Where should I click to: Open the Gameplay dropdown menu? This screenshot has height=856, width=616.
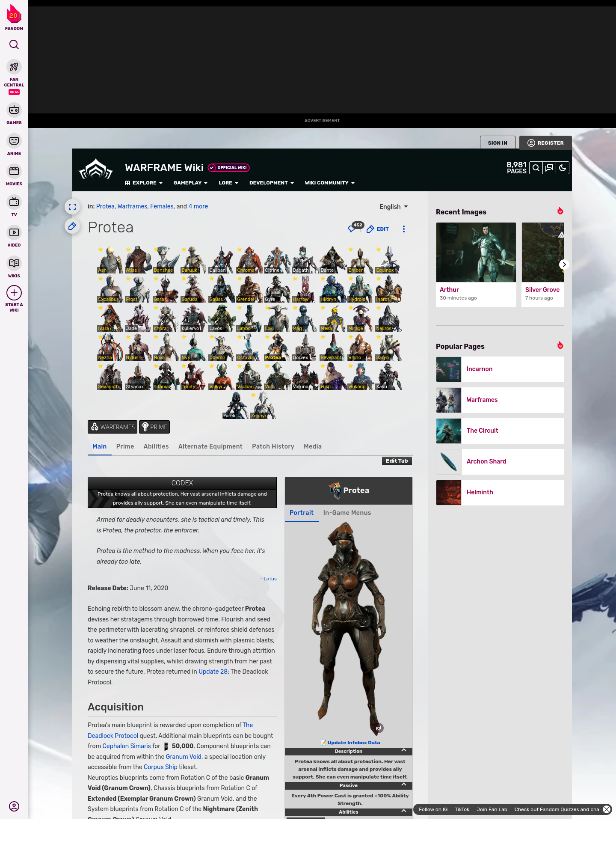click(x=190, y=183)
